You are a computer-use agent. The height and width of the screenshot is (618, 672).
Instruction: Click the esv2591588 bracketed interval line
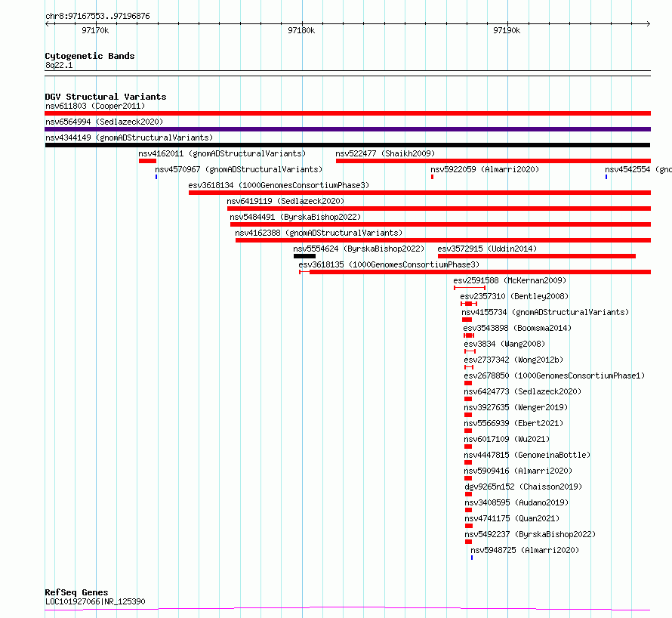(x=470, y=288)
